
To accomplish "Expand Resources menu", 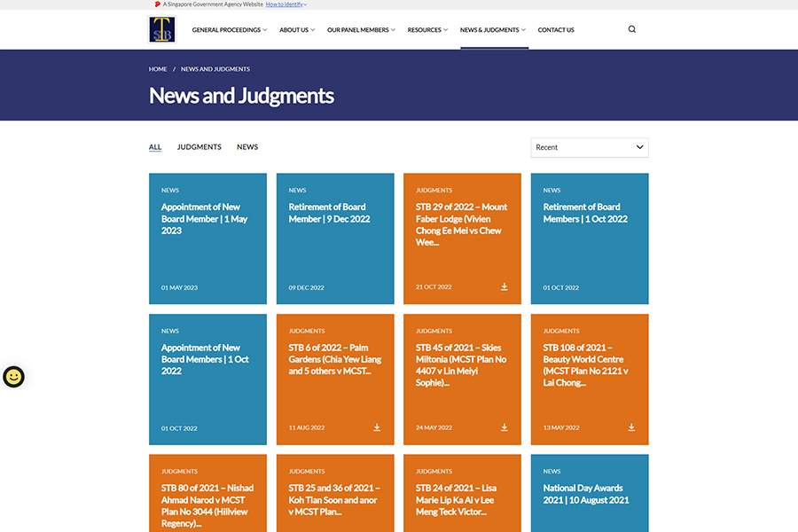I will [427, 30].
